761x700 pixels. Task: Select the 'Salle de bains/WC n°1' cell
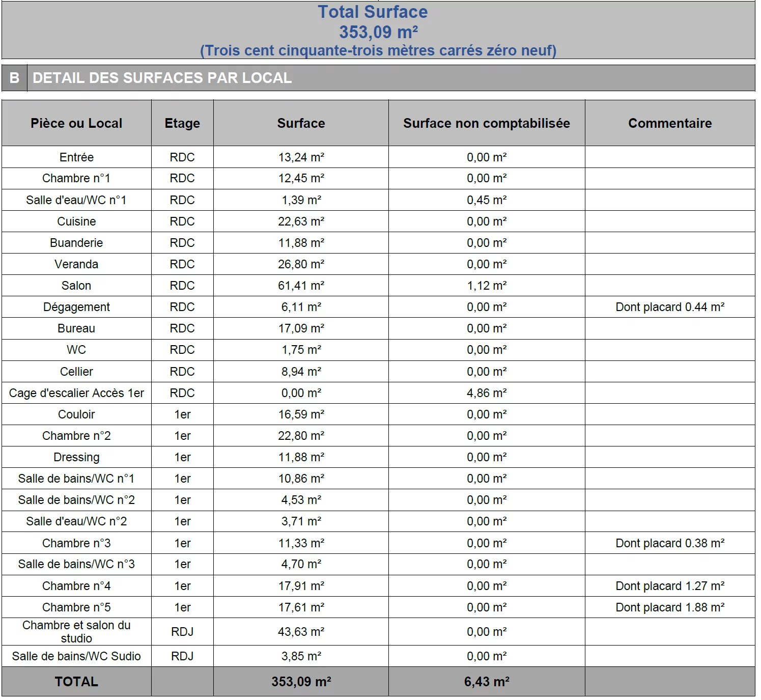[x=76, y=479]
